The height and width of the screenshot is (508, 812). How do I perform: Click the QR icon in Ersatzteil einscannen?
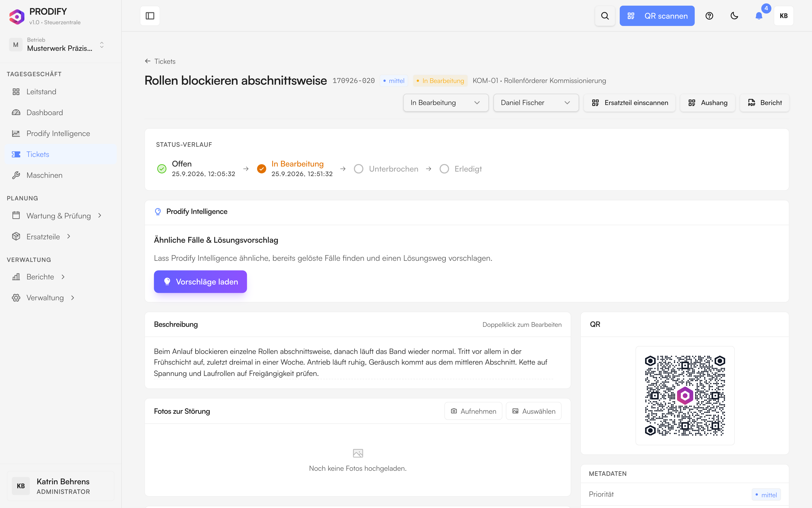595,103
